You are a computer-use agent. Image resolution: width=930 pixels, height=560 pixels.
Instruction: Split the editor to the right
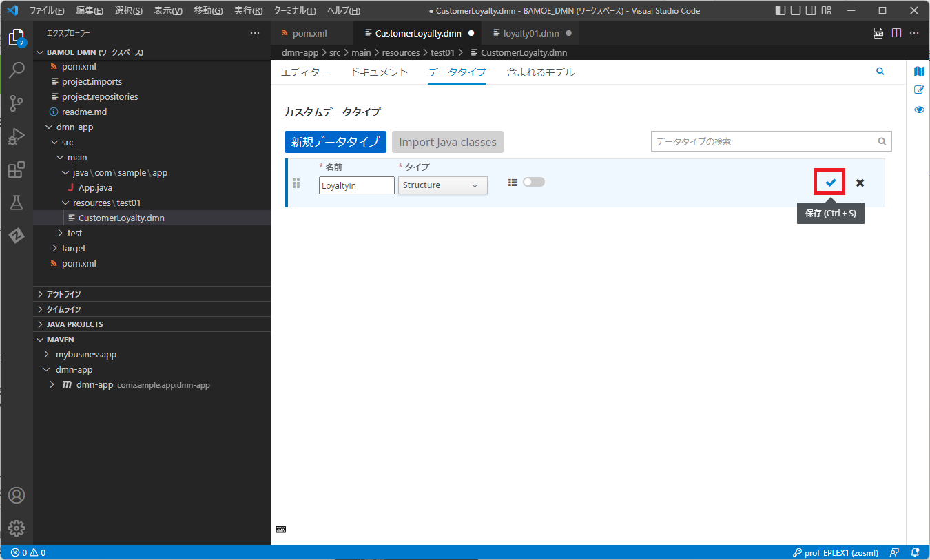tap(896, 33)
